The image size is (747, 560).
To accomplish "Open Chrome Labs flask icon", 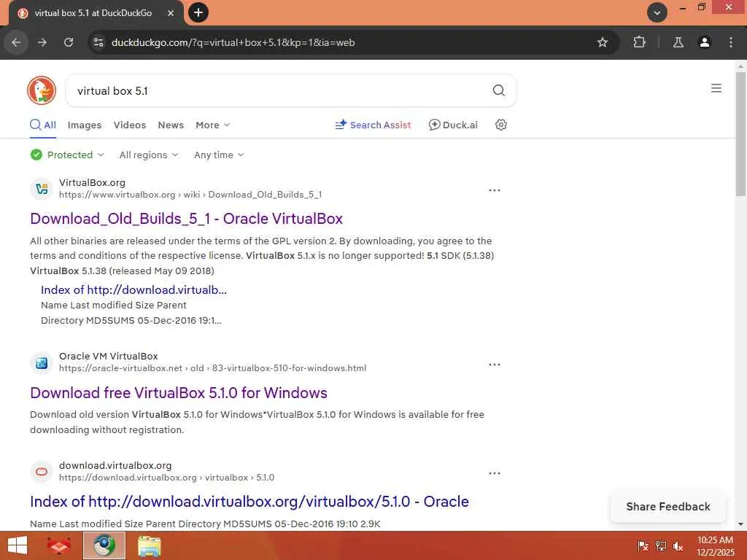I will click(678, 42).
